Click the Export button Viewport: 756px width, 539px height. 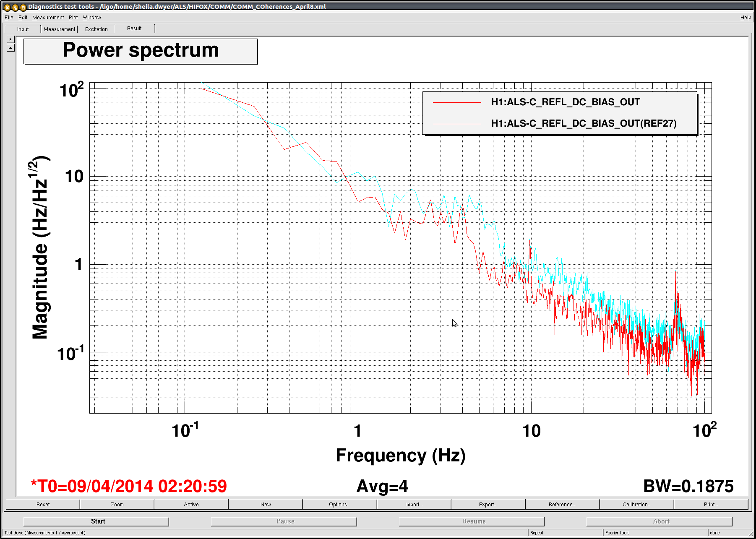(x=488, y=504)
